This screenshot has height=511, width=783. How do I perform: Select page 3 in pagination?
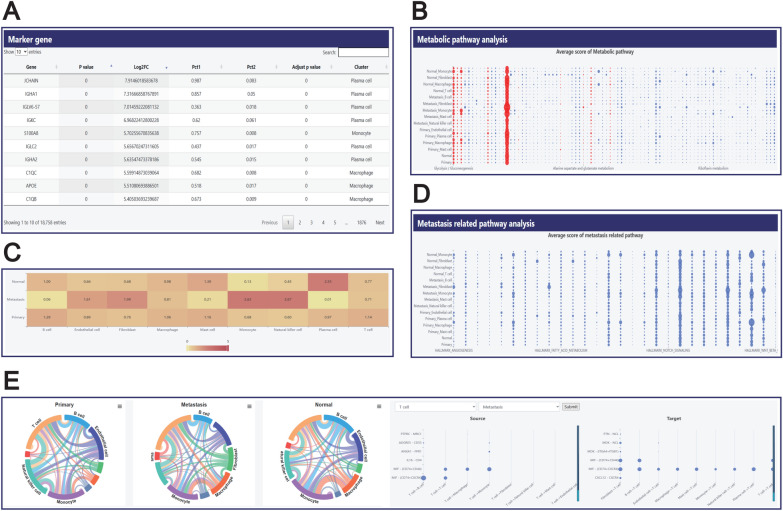[311, 223]
